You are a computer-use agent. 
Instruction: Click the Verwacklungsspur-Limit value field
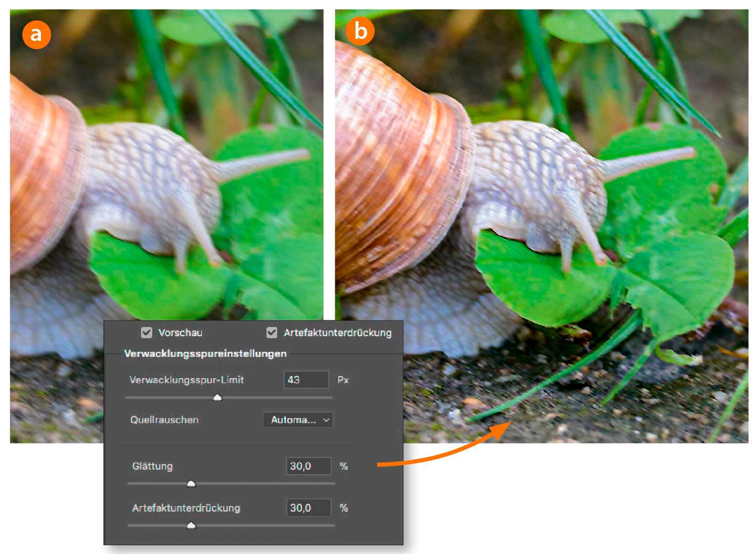(x=306, y=380)
